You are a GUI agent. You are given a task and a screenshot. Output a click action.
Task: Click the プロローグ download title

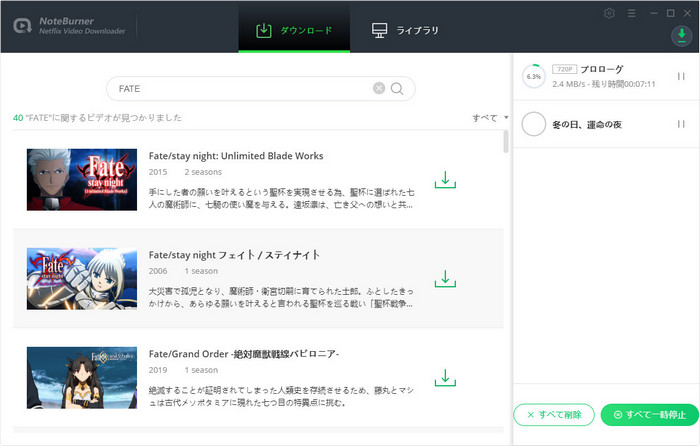[x=601, y=69]
